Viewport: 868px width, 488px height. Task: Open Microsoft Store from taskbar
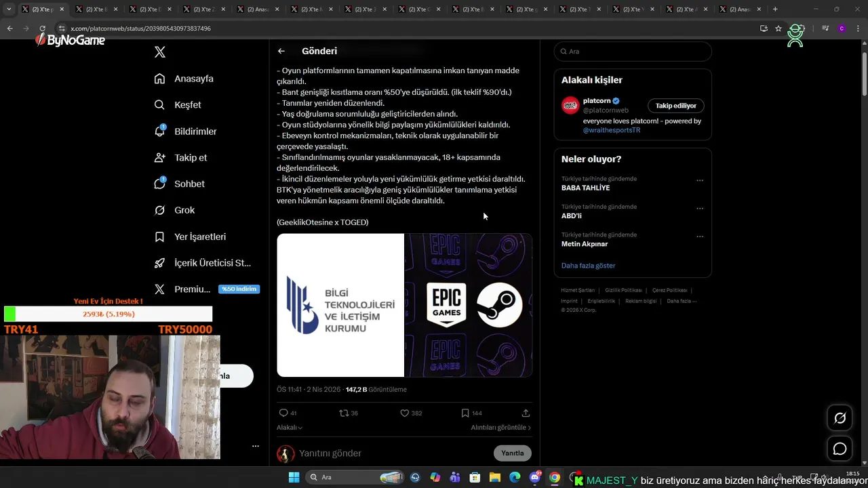tap(475, 477)
